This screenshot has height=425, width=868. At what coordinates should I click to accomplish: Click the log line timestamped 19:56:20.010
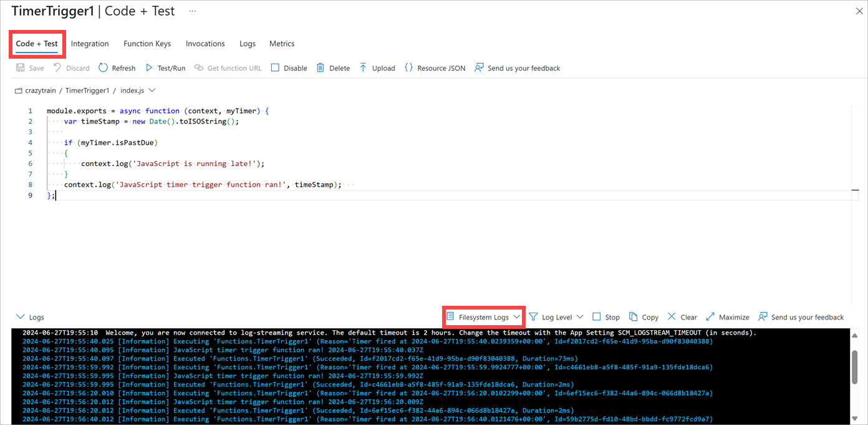[x=367, y=393]
